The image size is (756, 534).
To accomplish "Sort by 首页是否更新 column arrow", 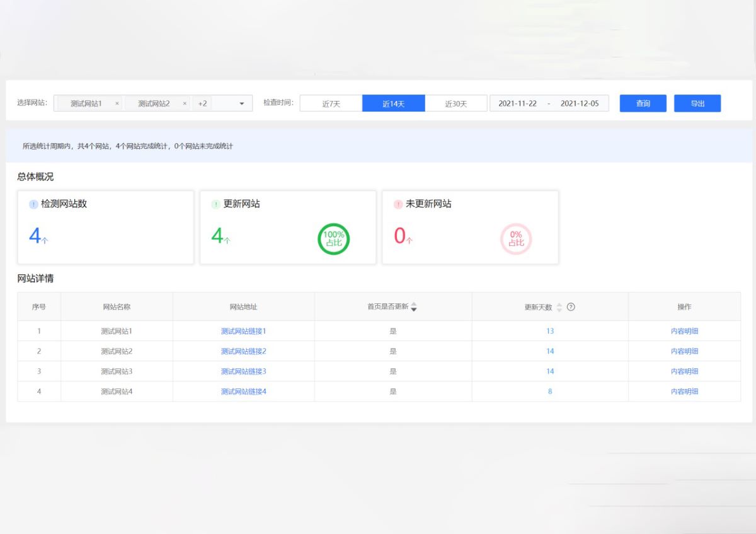I will pos(414,307).
